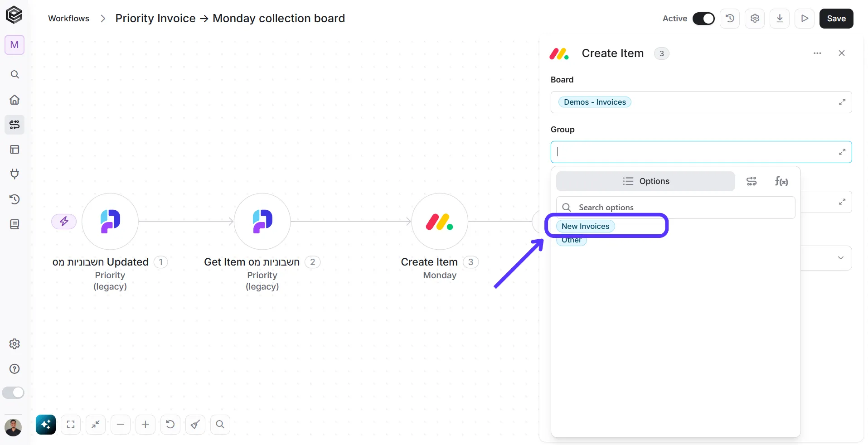Zoom out canvas with minus button
Viewport: 868px width, 445px height.
(121, 425)
